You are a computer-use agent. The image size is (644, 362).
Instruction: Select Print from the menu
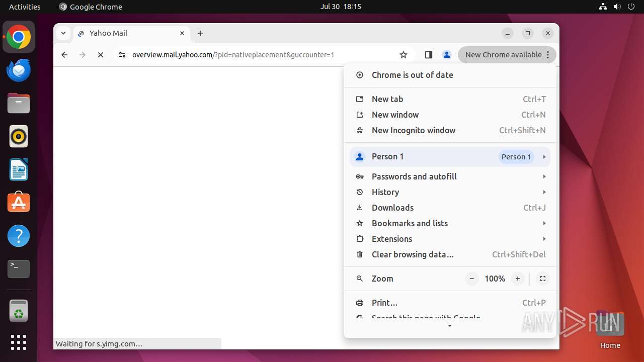tap(450, 303)
